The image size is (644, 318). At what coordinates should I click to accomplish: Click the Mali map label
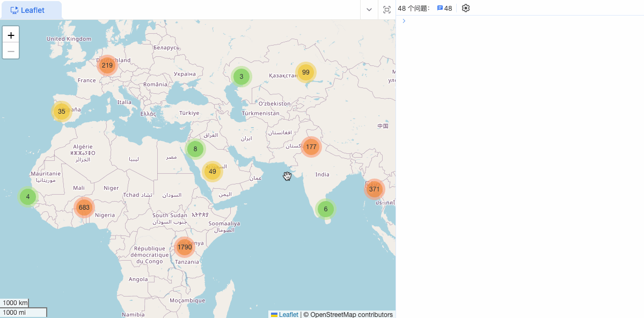tap(79, 188)
